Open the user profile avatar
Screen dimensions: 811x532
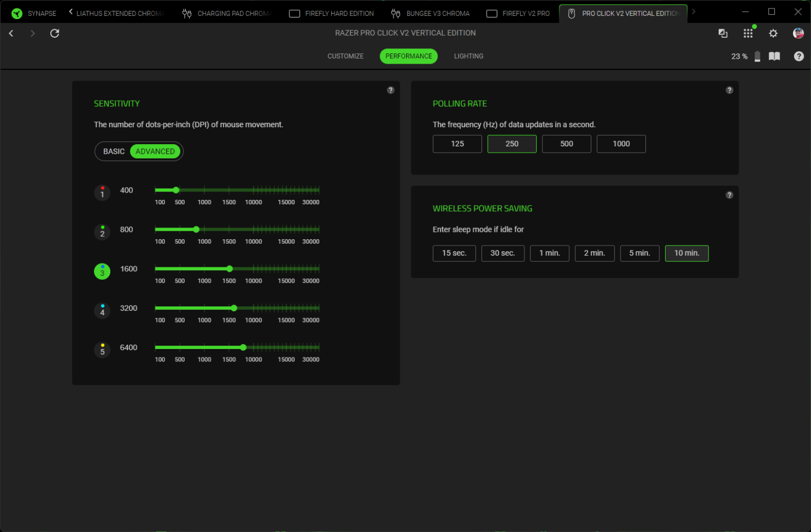[x=798, y=33]
